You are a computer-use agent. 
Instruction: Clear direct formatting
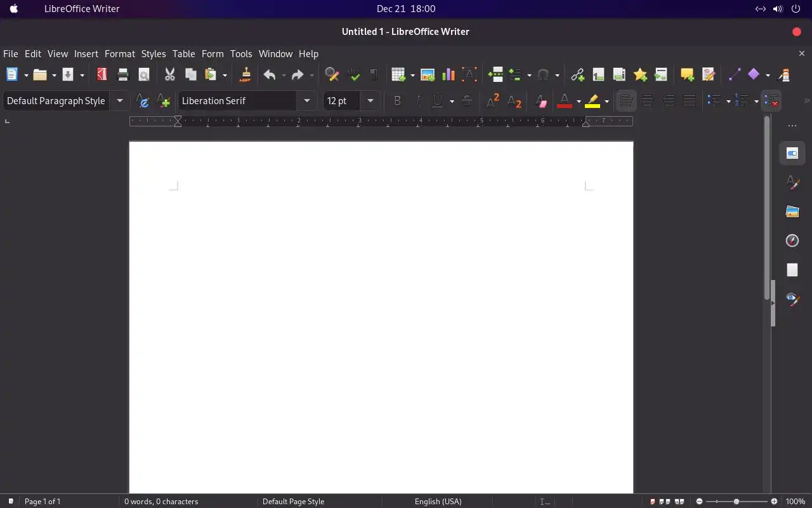pos(540,101)
